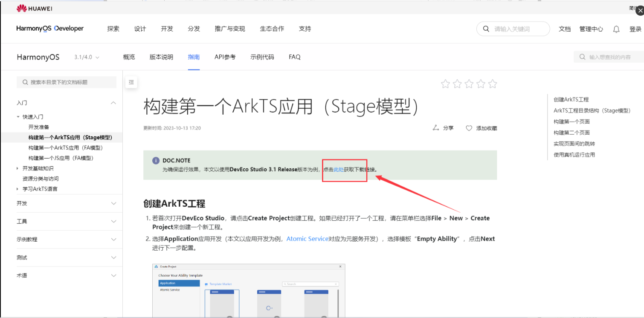Image resolution: width=644 pixels, height=318 pixels.
Task: Jump to 构建第二个页面 outline entry
Action: pos(572,133)
